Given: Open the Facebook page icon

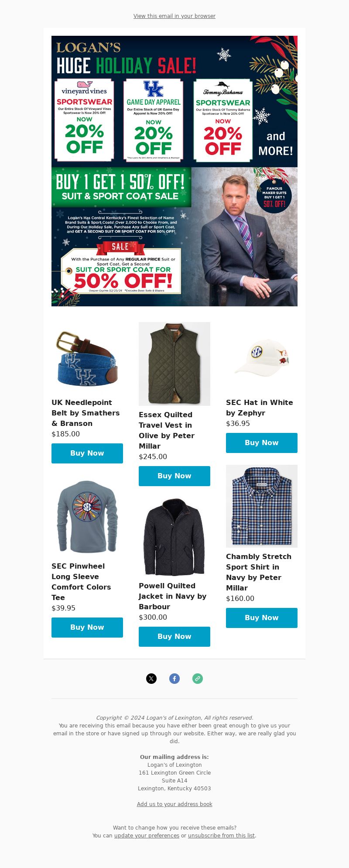Looking at the screenshot, I should coord(174,679).
